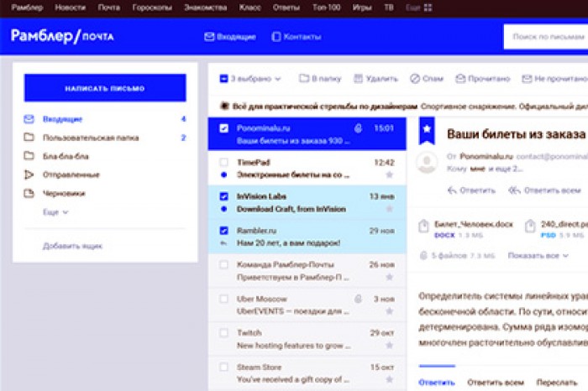Open Игры in top navigation
The image size is (588, 391).
pos(362,7)
